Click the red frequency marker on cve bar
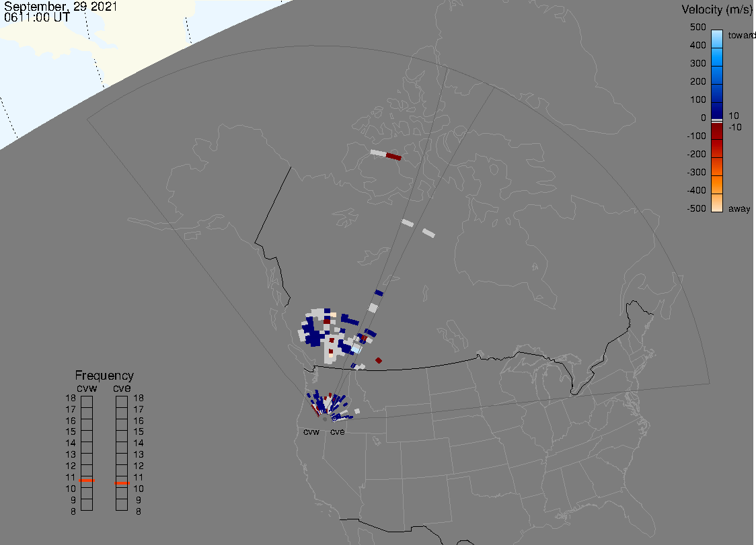 [x=122, y=483]
